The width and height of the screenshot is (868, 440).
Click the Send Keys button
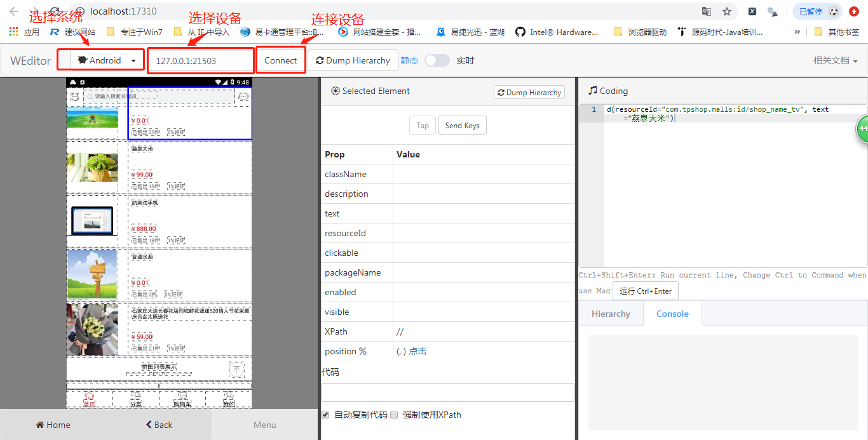click(462, 125)
